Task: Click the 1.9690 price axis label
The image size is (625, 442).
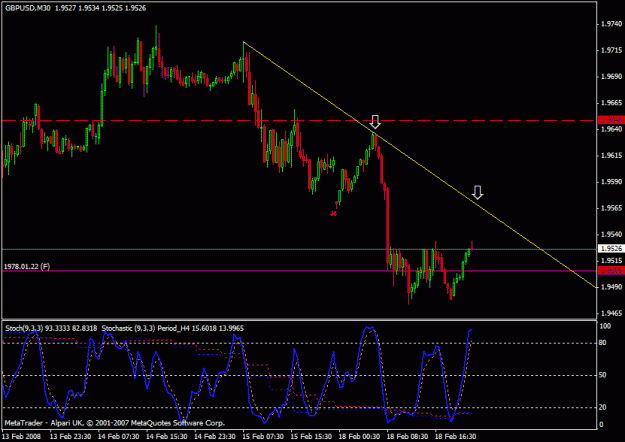Action: tap(611, 77)
